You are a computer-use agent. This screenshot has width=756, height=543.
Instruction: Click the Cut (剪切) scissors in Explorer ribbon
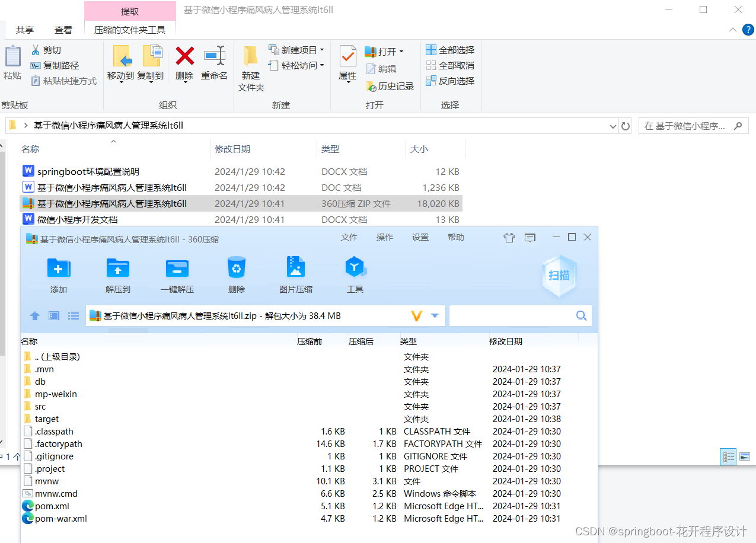pyautogui.click(x=46, y=50)
